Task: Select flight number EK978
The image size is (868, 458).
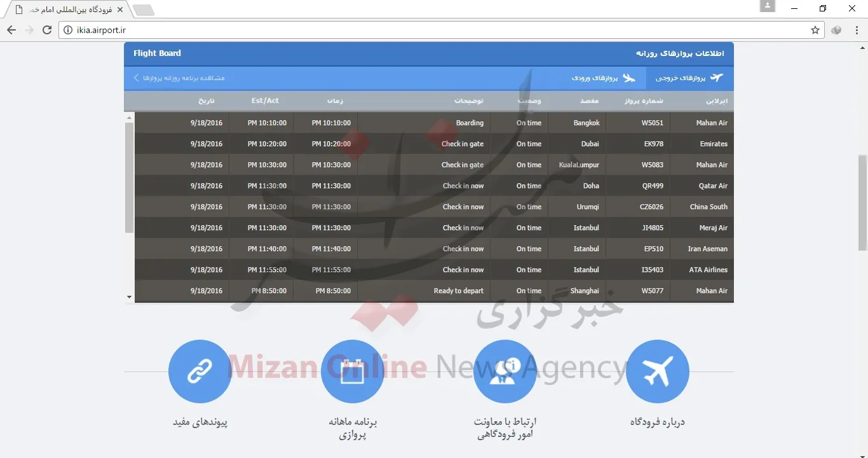Action: (x=654, y=144)
